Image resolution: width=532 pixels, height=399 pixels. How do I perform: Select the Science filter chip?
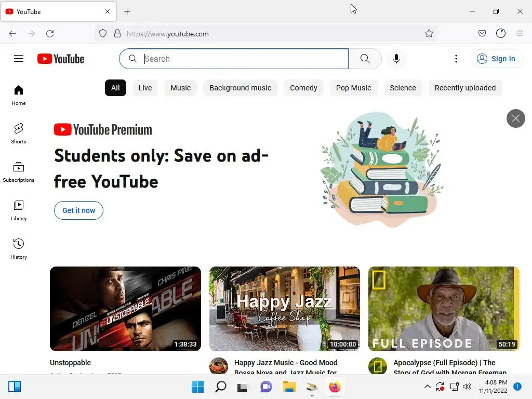click(403, 88)
